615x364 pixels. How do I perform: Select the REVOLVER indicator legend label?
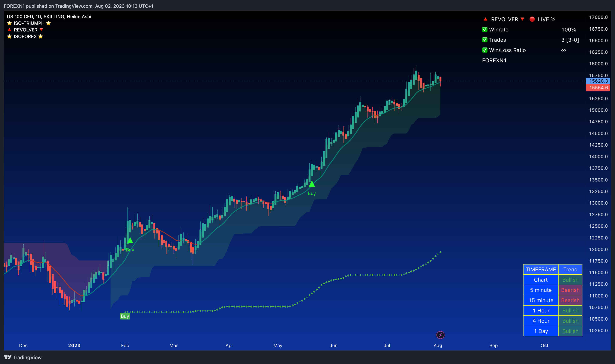(25, 30)
